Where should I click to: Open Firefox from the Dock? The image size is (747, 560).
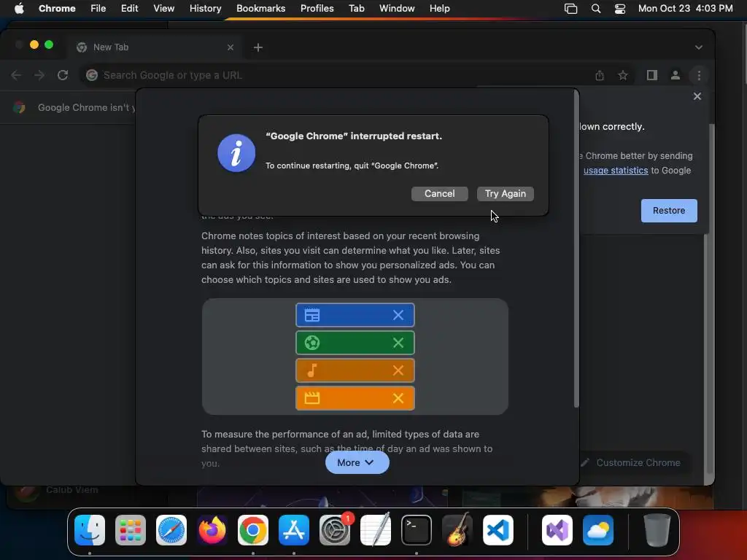click(x=212, y=530)
